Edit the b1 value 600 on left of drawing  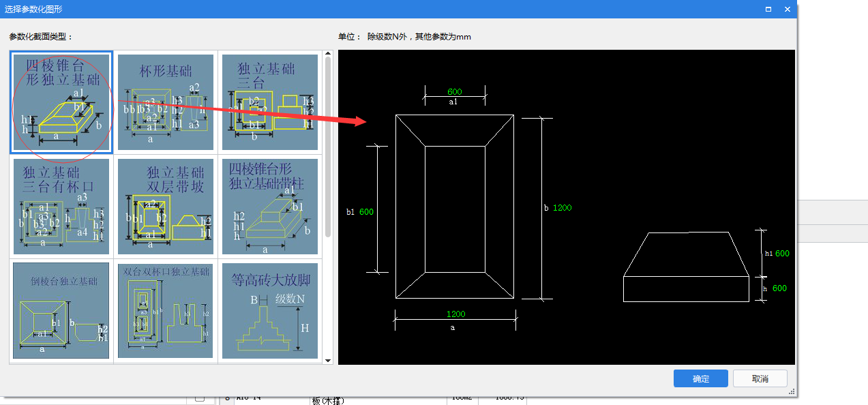[366, 212]
